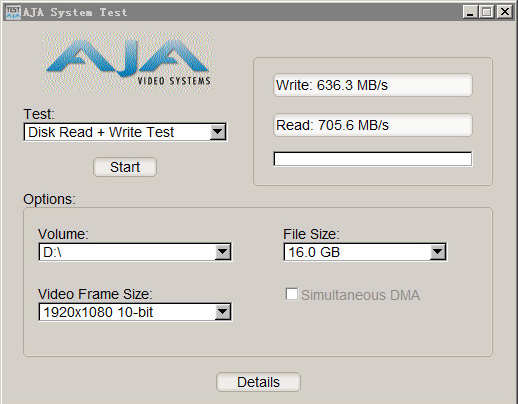The width and height of the screenshot is (518, 404).
Task: Click the Write: 636.3 MB/s result field
Action: coord(373,85)
